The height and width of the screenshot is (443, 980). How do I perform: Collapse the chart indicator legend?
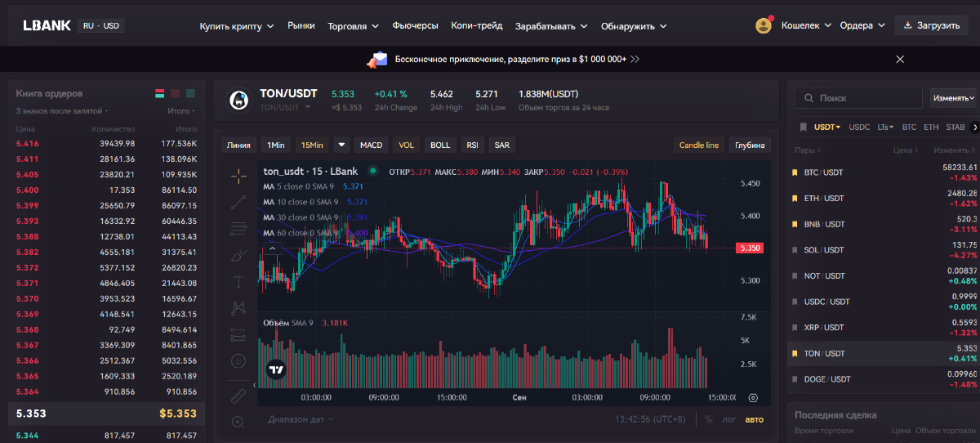click(x=273, y=247)
